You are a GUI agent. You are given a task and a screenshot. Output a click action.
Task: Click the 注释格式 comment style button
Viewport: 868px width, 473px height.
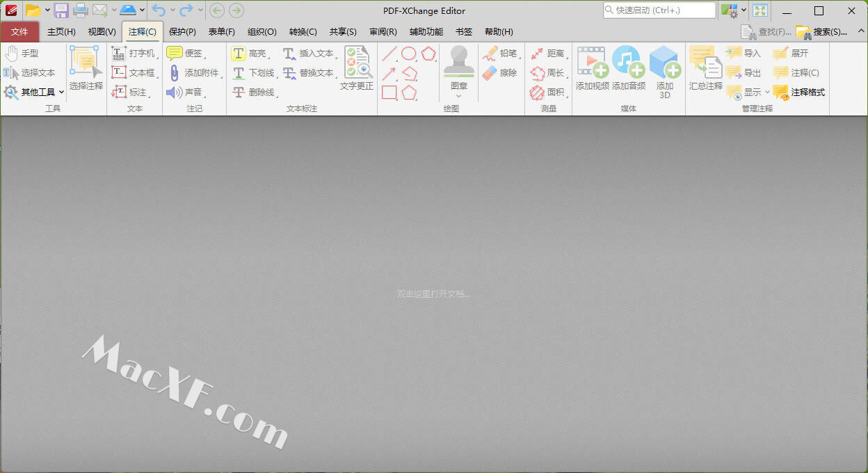pyautogui.click(x=798, y=92)
